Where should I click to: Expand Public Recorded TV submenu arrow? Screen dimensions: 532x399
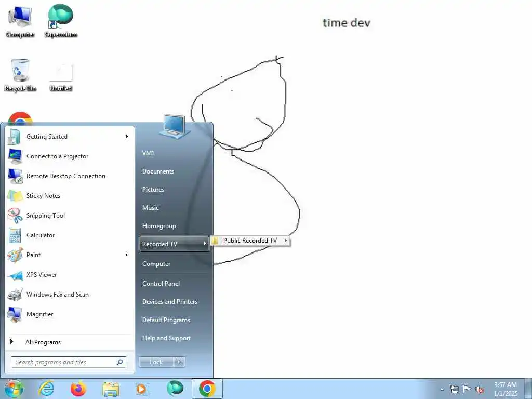(286, 240)
